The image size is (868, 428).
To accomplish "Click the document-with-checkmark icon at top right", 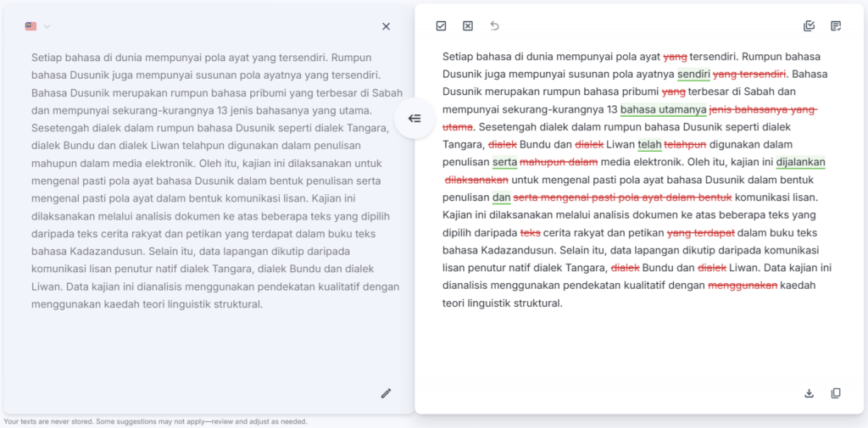I will coord(836,26).
